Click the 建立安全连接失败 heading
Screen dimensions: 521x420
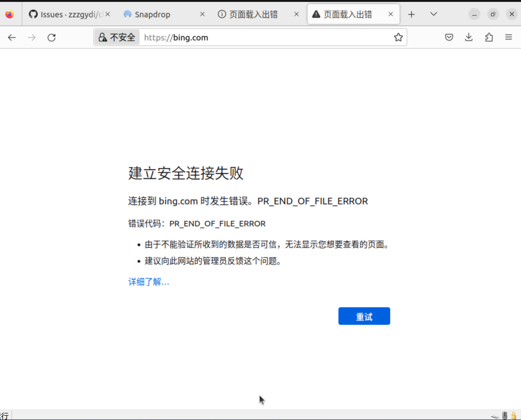tap(186, 173)
